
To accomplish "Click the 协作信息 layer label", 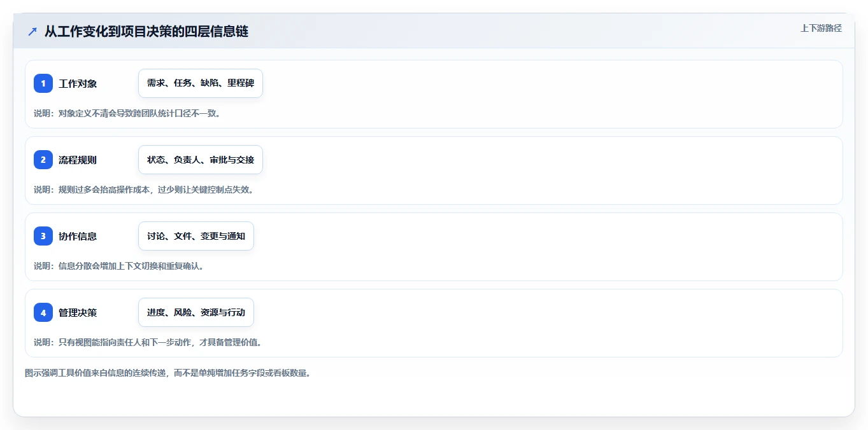I will coord(78,236).
